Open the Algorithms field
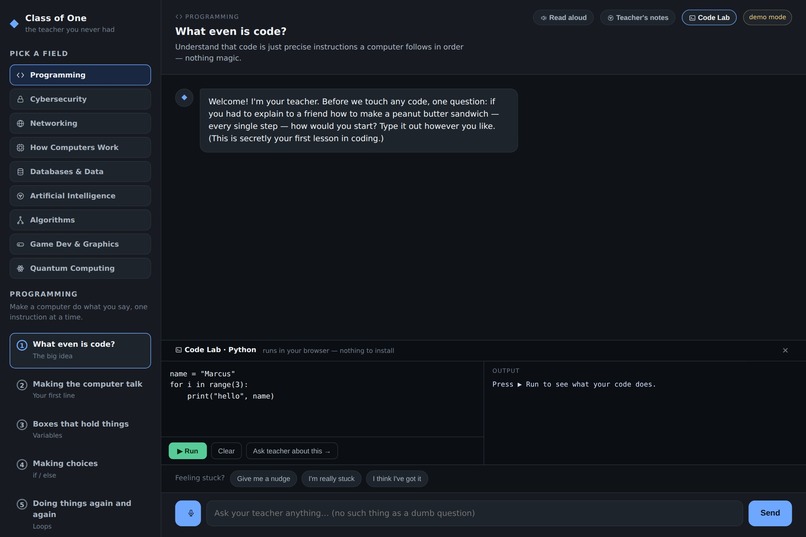 80,220
